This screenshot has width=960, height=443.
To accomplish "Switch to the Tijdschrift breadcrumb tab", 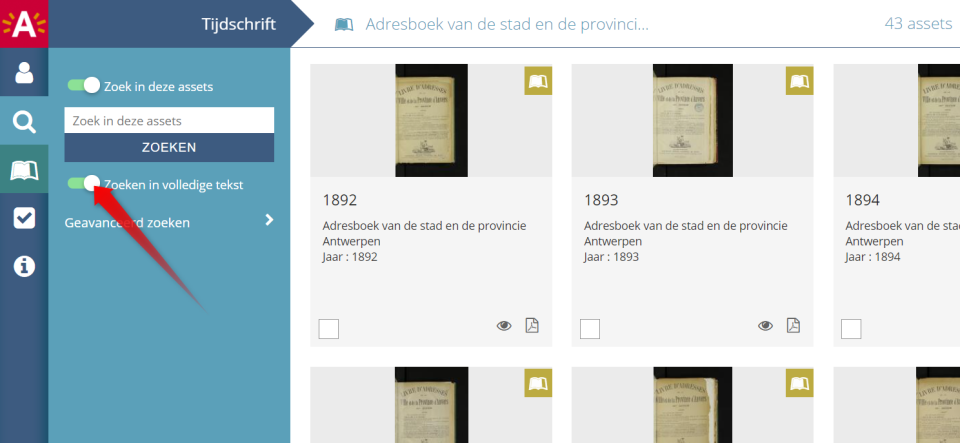I will (237, 24).
